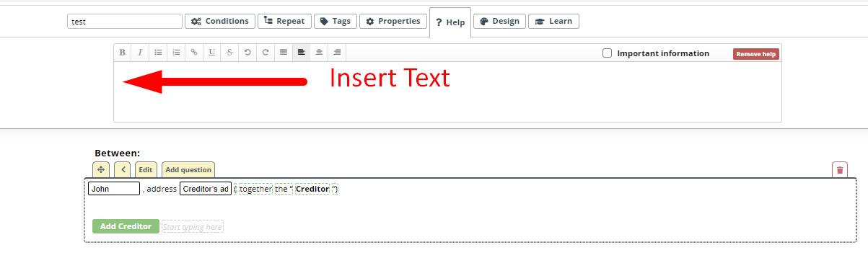The image size is (868, 263).
Task: Click the Between: heading
Action: click(x=117, y=153)
